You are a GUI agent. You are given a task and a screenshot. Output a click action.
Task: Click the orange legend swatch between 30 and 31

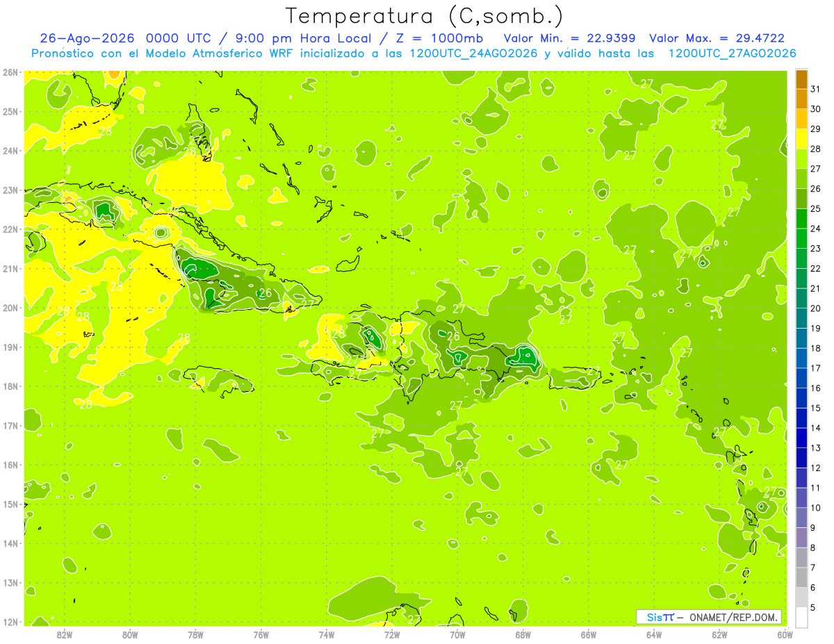(x=801, y=99)
